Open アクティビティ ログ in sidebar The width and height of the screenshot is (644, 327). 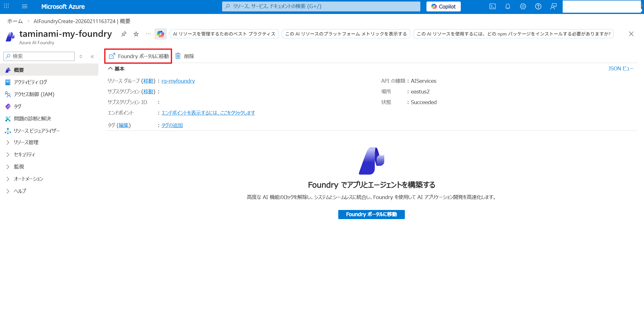click(30, 82)
